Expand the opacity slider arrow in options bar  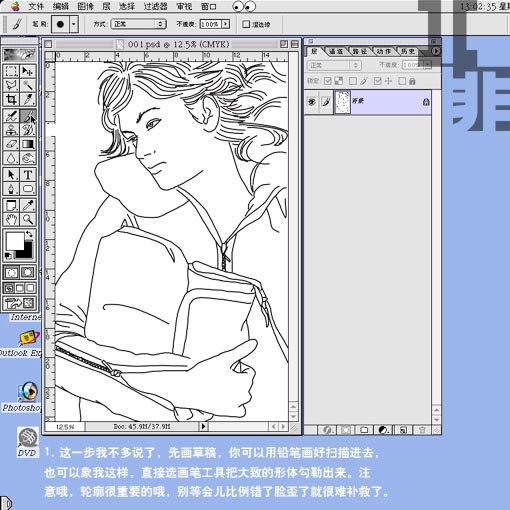point(226,24)
